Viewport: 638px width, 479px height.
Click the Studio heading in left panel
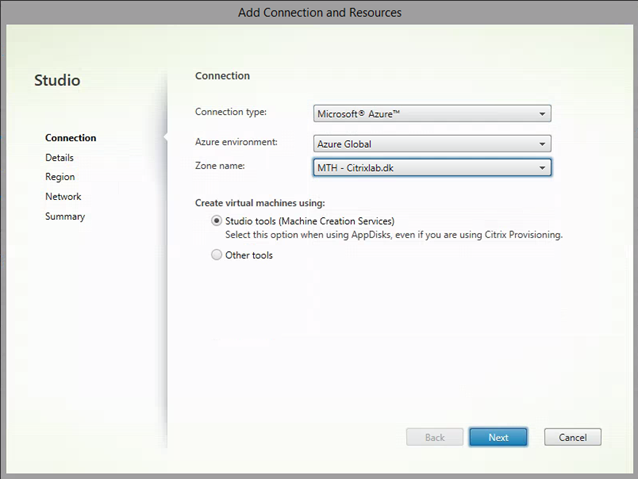coord(57,80)
